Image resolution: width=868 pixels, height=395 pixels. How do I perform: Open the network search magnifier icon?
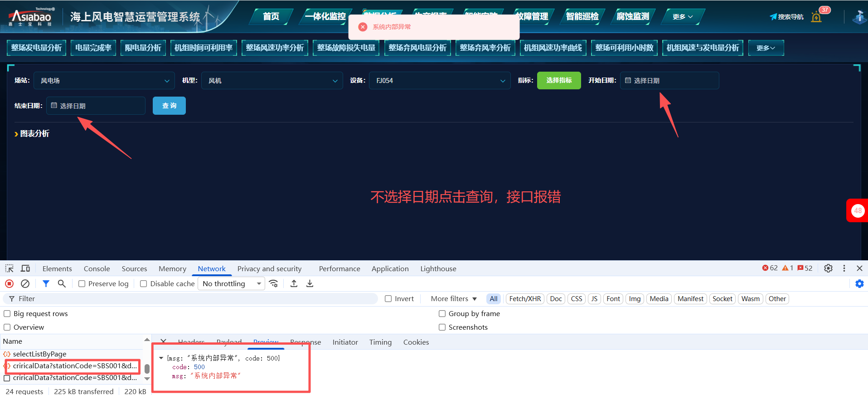click(62, 283)
